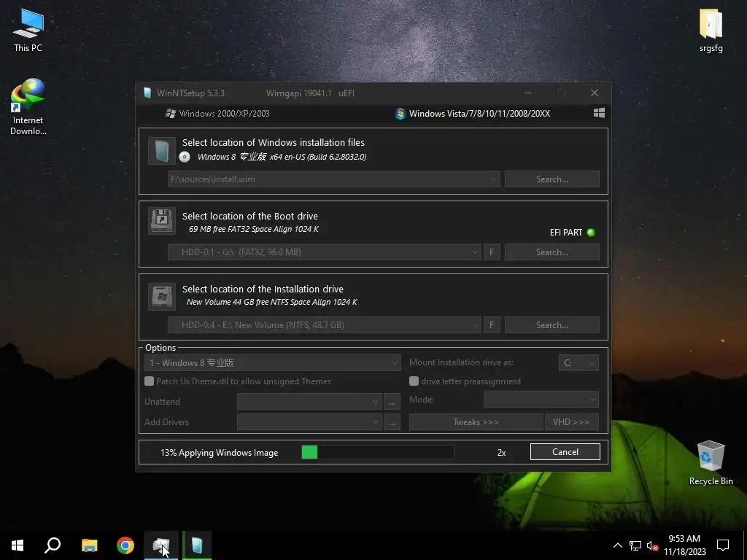This screenshot has height=560, width=747.
Task: Click Search for installation files
Action: 552,179
